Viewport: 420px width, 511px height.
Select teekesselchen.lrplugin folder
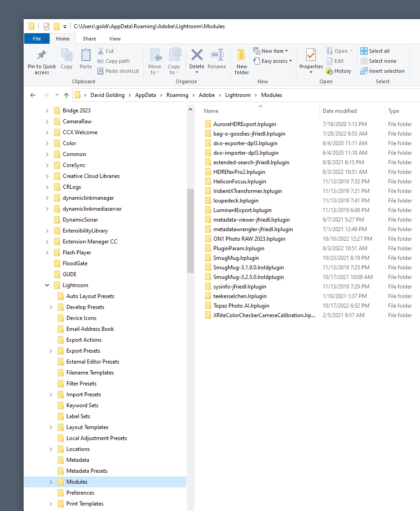(240, 296)
